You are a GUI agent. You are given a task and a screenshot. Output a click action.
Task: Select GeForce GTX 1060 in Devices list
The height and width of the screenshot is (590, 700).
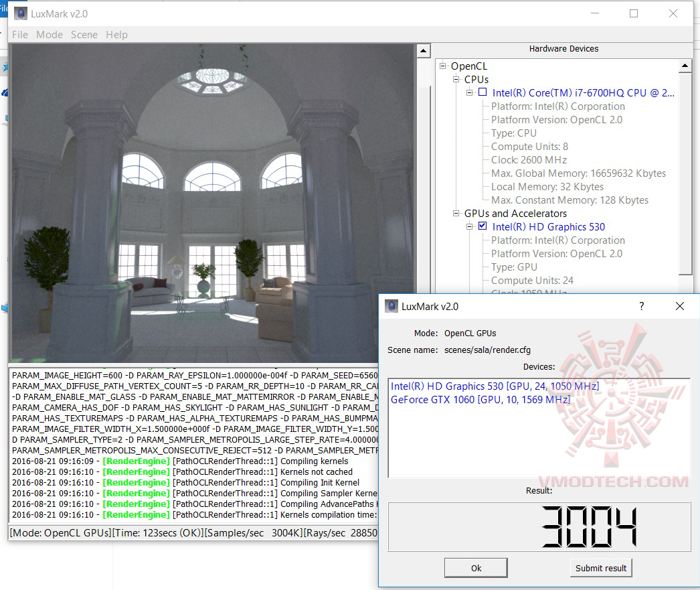point(480,400)
